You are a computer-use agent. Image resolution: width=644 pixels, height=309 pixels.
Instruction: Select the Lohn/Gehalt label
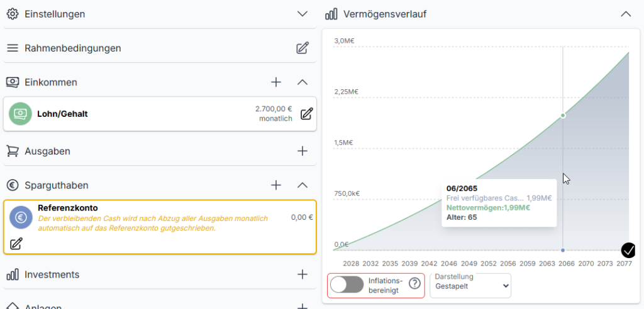click(x=62, y=114)
